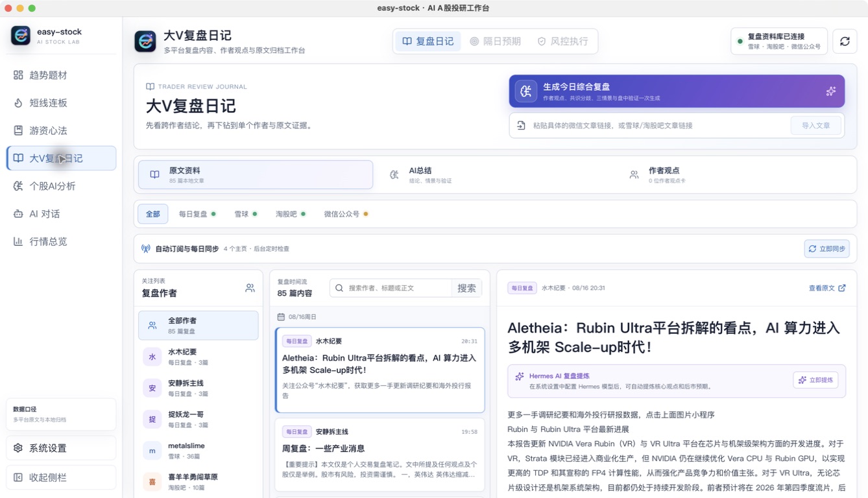Select the AI总结 card tab
The height and width of the screenshot is (498, 868).
click(495, 174)
